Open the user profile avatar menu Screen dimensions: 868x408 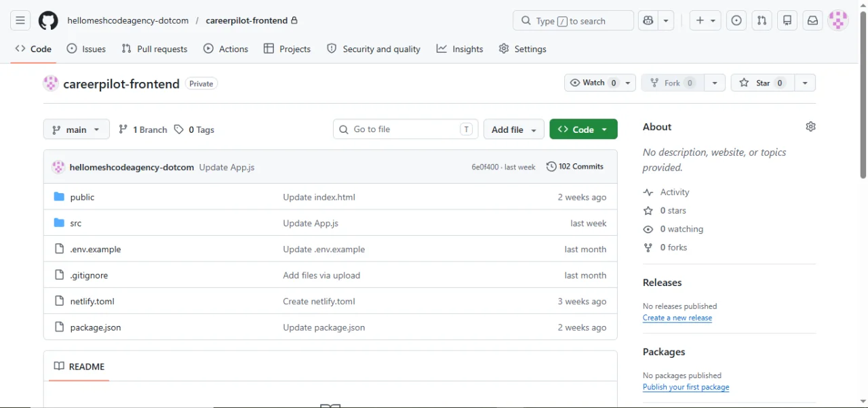(x=839, y=20)
